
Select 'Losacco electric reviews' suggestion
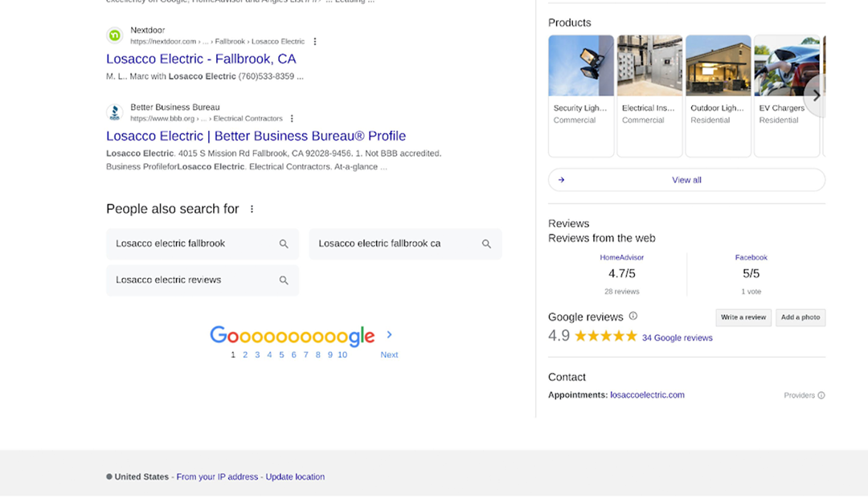pyautogui.click(x=202, y=280)
